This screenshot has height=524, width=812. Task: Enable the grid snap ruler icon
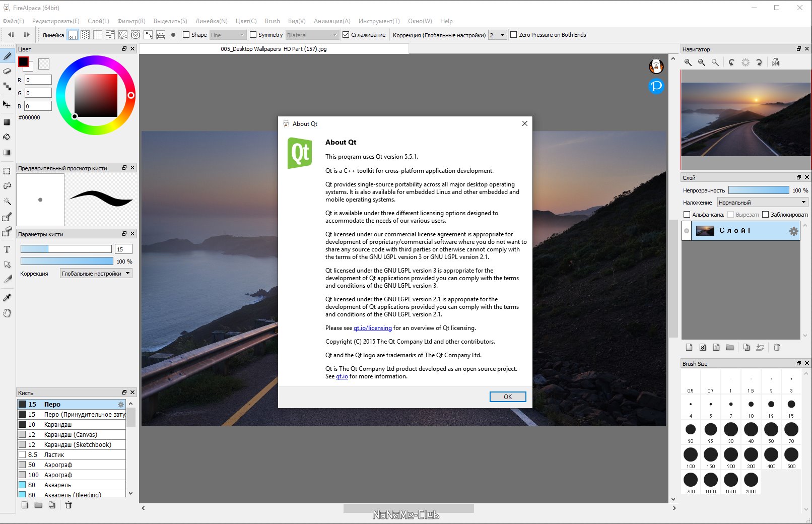point(98,35)
